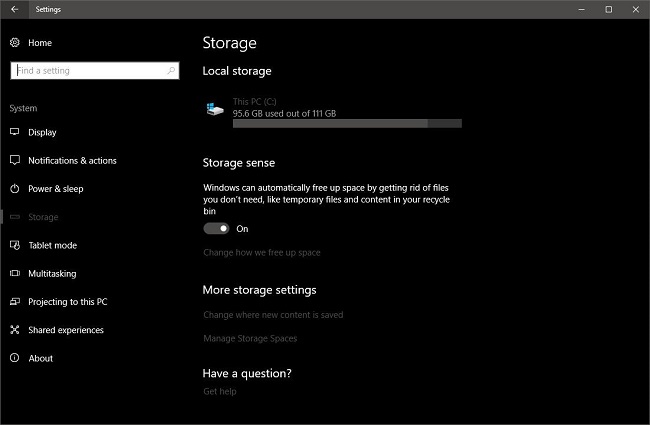Click the Find a setting search box

tap(95, 70)
